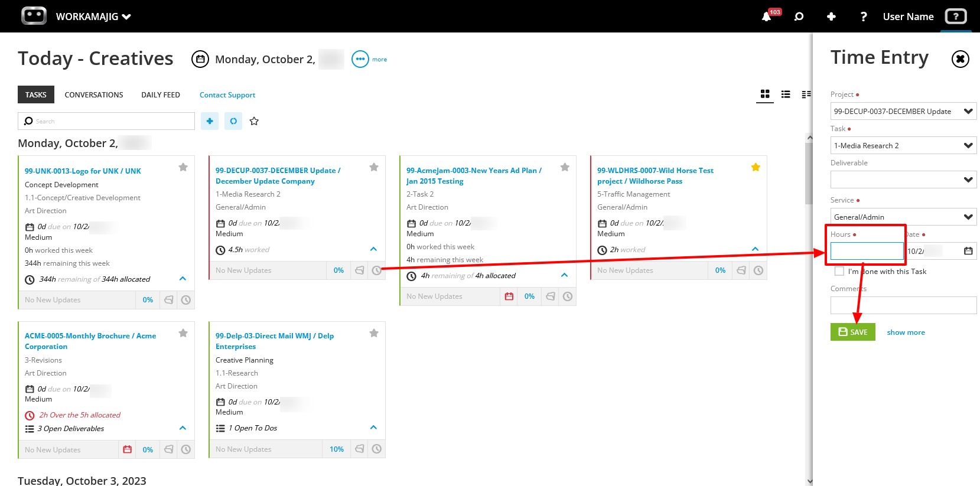980x486 pixels.
Task: Open time entry clock on WLDHRS-0007 card
Action: point(758,270)
